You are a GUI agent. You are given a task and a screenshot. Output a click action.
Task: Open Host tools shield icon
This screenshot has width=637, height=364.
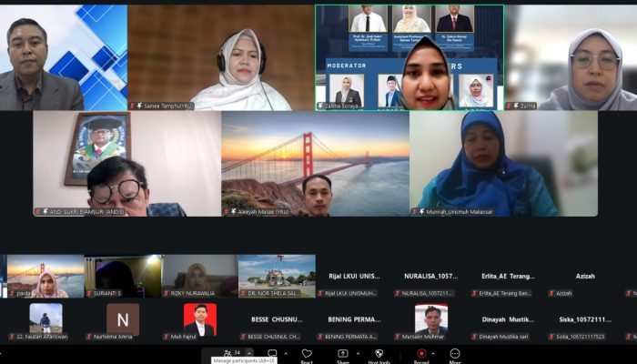379,353
